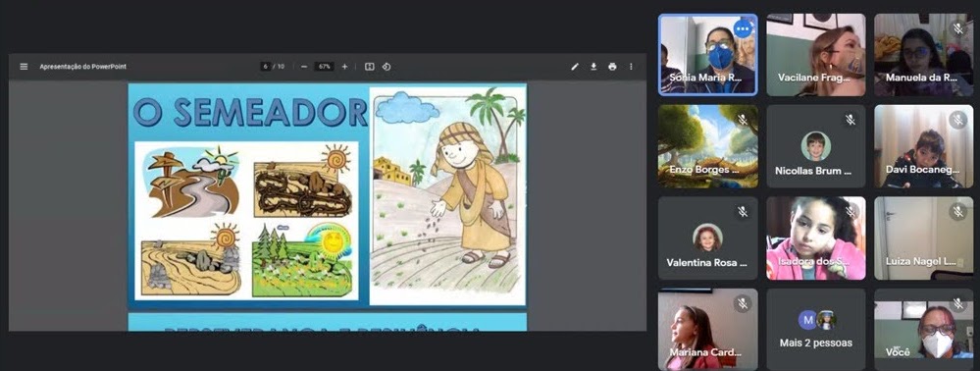Click the fit to page icon

click(x=370, y=67)
